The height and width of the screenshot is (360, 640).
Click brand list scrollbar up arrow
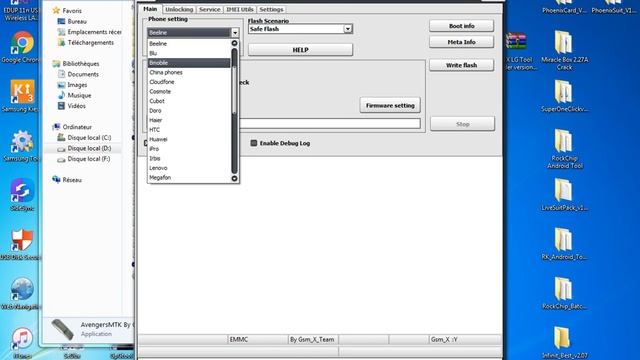(x=234, y=43)
